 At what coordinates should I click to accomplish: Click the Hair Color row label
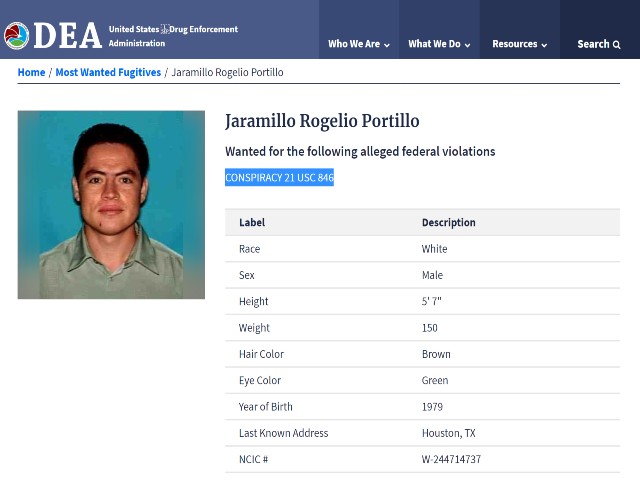261,354
